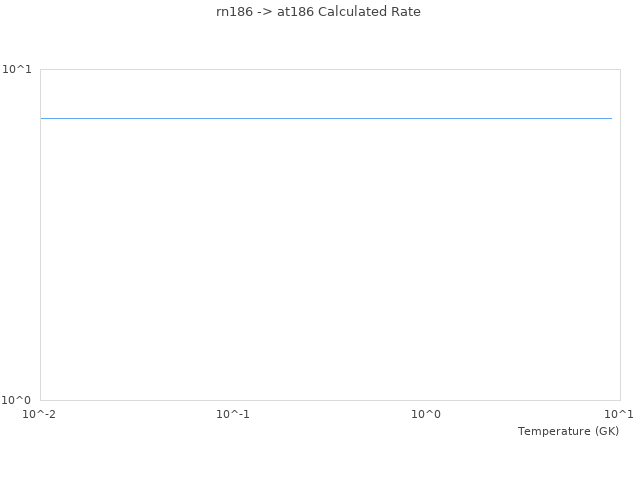Click the middle of the blue rate line

coord(326,118)
